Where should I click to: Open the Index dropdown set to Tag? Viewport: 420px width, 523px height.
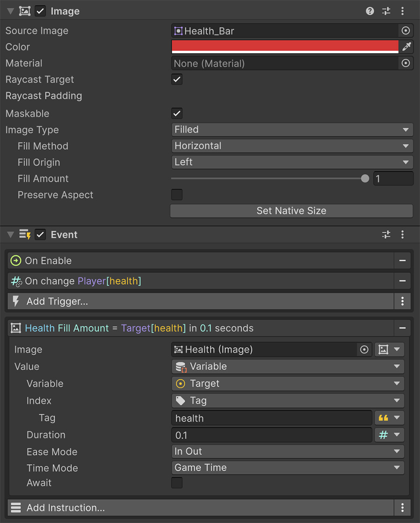click(x=288, y=401)
